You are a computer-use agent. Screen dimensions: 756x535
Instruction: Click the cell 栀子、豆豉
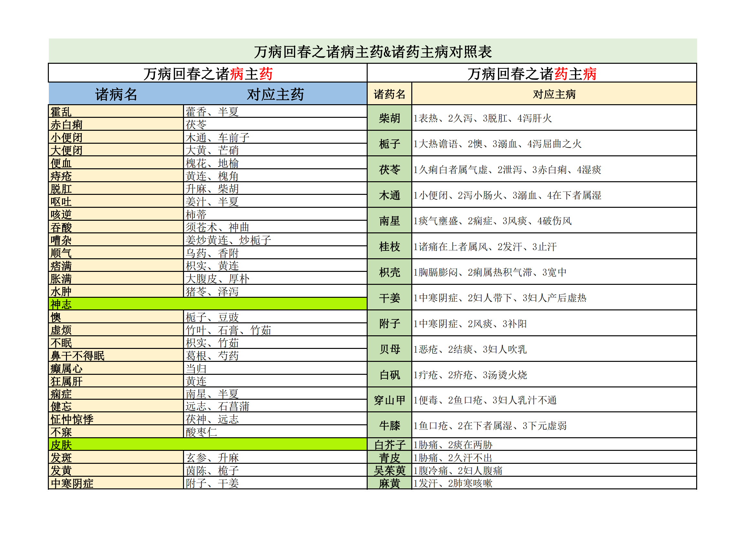275,317
